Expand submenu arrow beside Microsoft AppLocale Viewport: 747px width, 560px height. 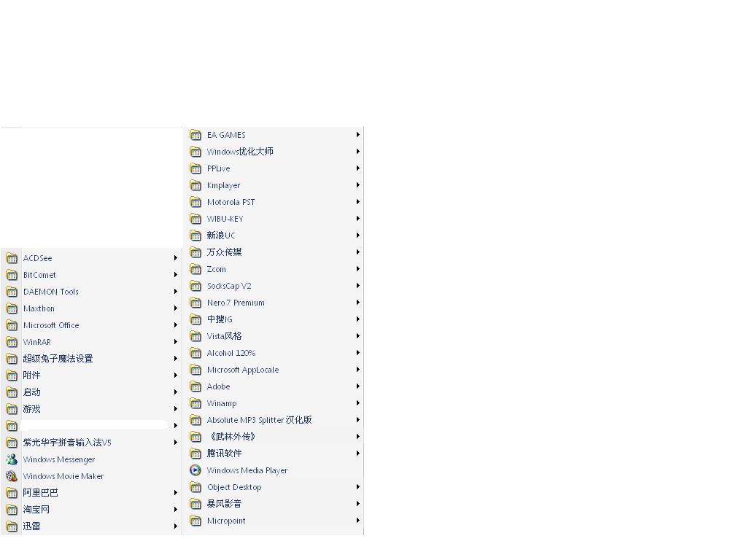pos(357,370)
